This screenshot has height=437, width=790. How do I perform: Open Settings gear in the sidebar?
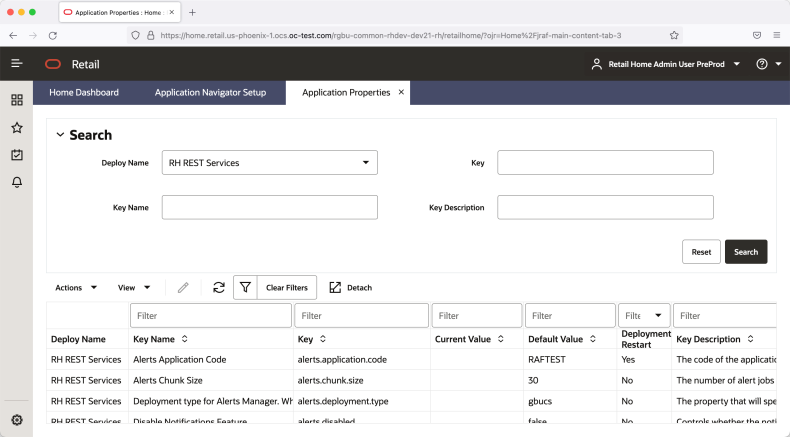click(x=17, y=420)
